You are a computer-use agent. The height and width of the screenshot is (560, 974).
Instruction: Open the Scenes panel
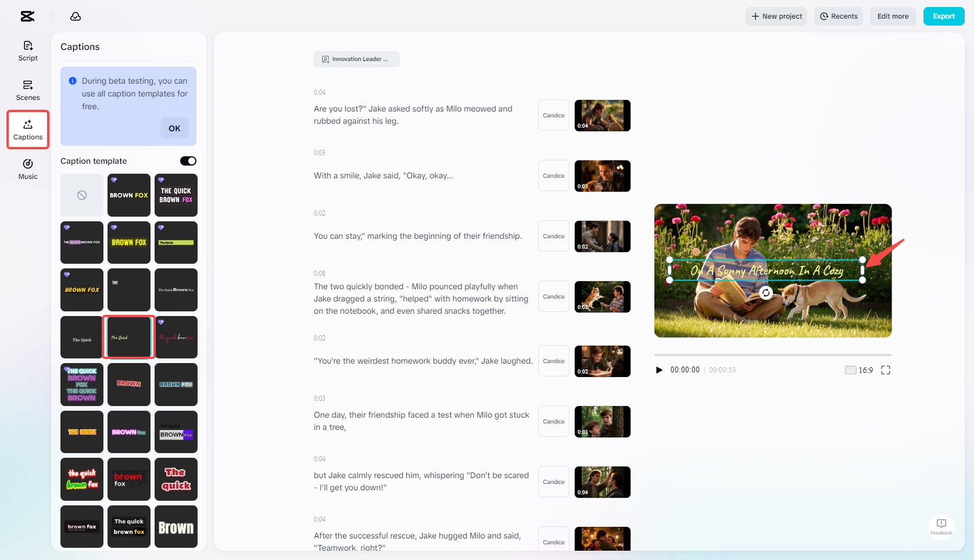(x=27, y=89)
